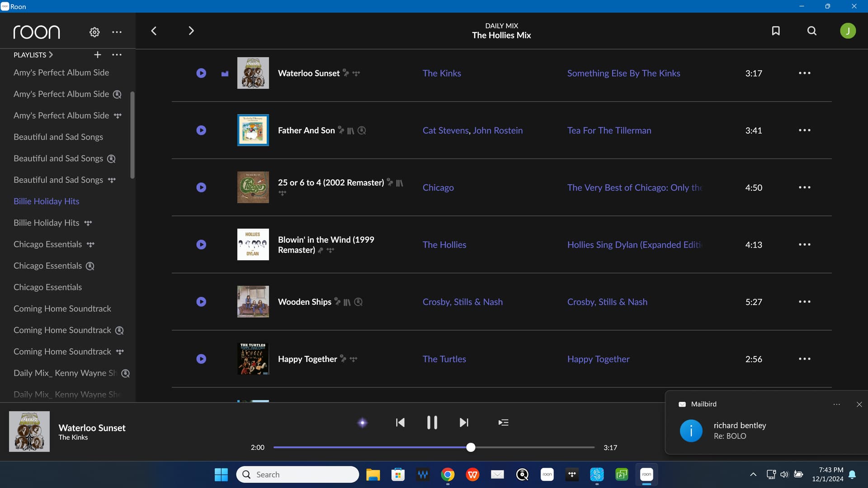Screen dimensions: 868x488
Task: Select Billie Holiday Hits playlist
Action: 46,201
